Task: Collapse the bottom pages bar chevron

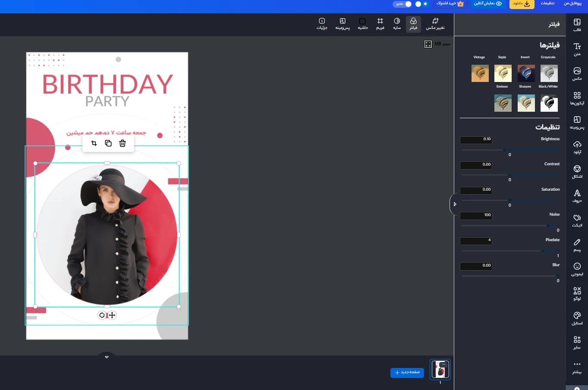Action: pos(107,357)
